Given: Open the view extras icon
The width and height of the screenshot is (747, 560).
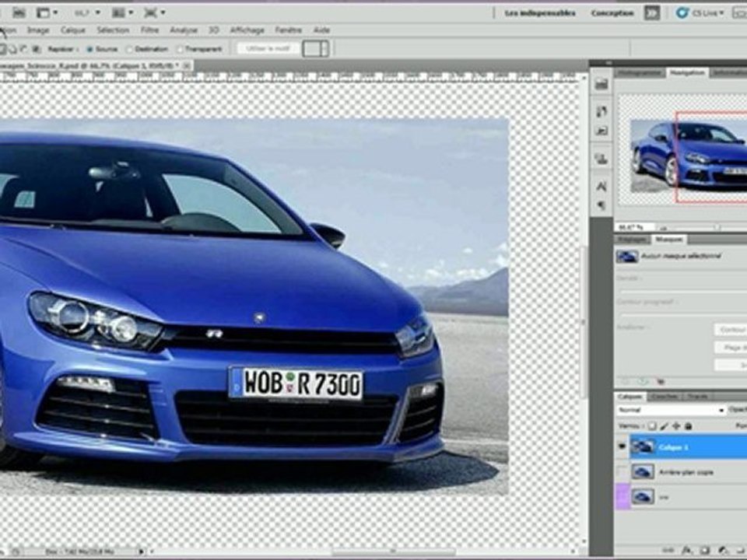Looking at the screenshot, I should 44,13.
